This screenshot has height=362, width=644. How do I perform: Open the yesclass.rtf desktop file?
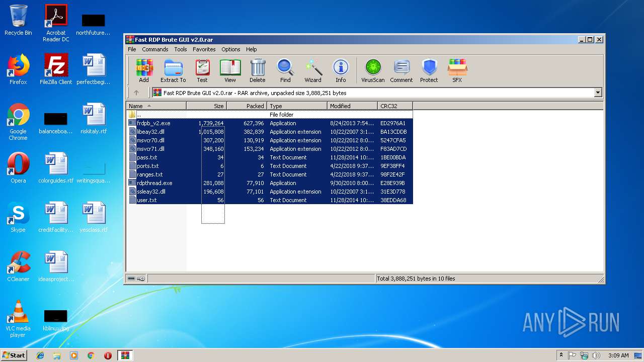click(94, 217)
